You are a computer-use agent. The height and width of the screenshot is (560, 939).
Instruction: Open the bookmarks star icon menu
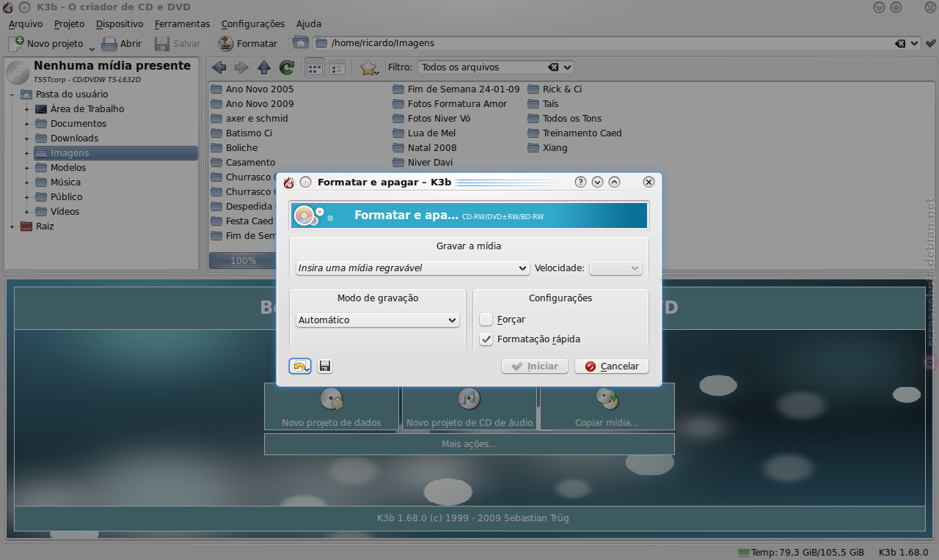pyautogui.click(x=369, y=68)
